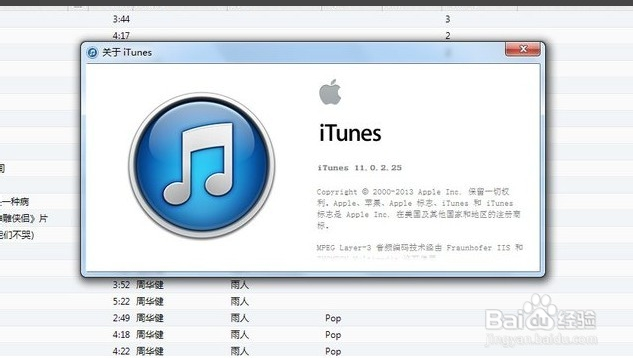The image size is (633, 361).
Task: Click the small iTunes icon in dialog title bar
Action: (92, 52)
